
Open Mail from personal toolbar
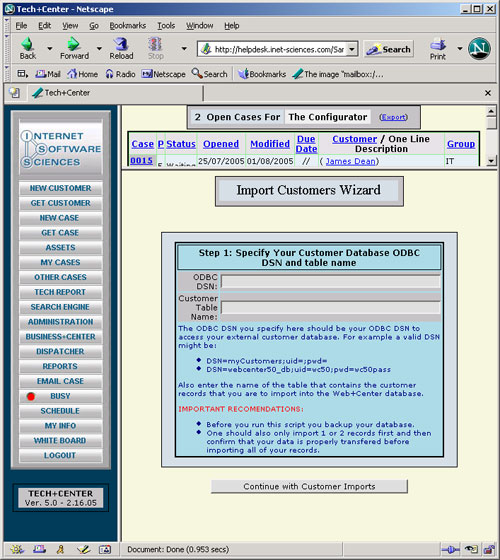(x=48, y=74)
